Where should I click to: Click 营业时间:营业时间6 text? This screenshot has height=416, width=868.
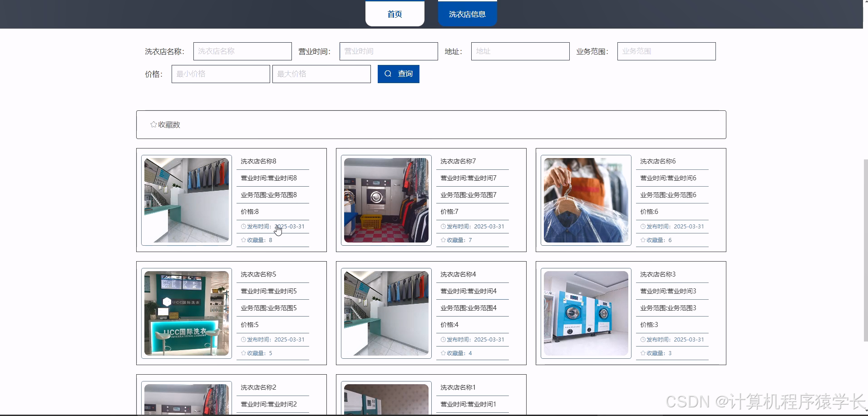(x=668, y=178)
